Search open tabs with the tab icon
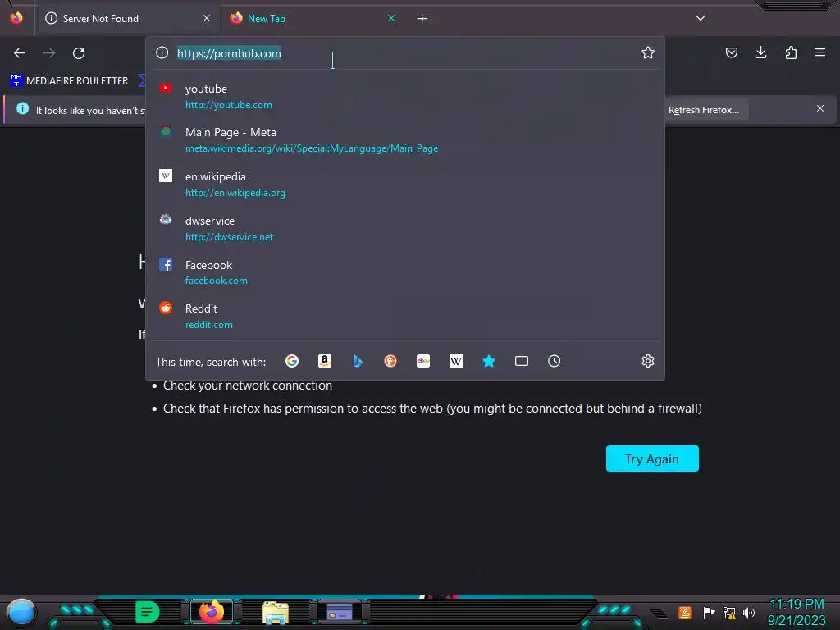840x630 pixels. pos(521,361)
